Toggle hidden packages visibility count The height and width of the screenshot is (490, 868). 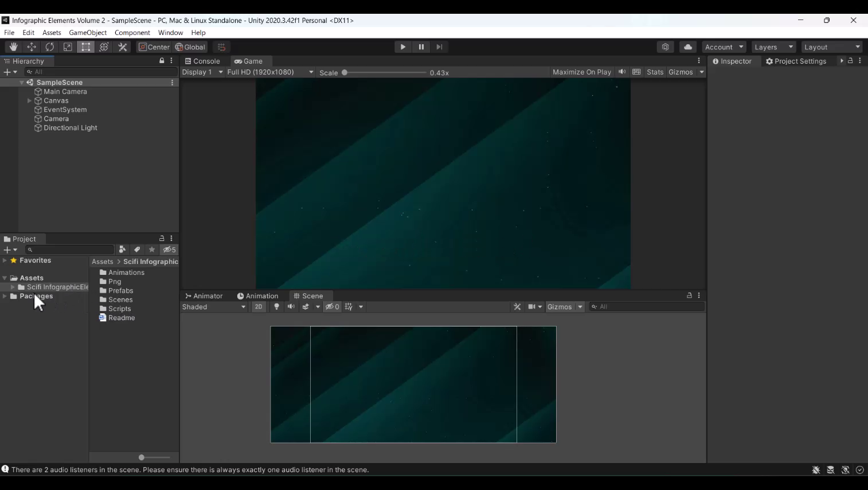coord(170,250)
